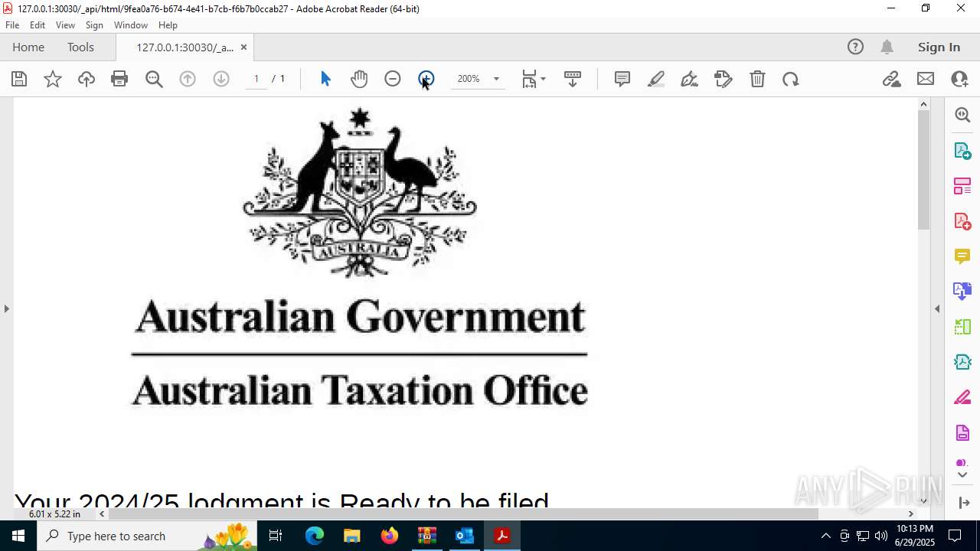Image resolution: width=980 pixels, height=551 pixels.
Task: Open the find text magnifier icon
Action: point(154,79)
